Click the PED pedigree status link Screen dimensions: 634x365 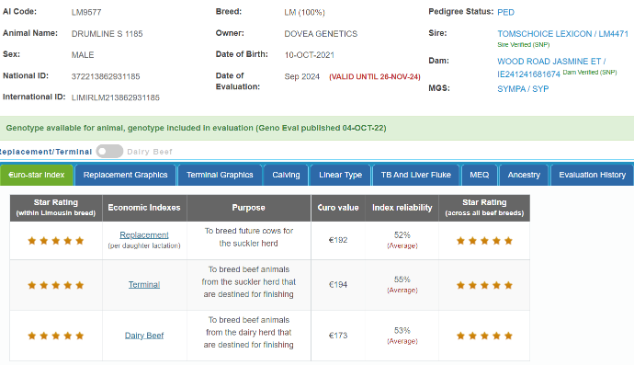[x=506, y=12]
